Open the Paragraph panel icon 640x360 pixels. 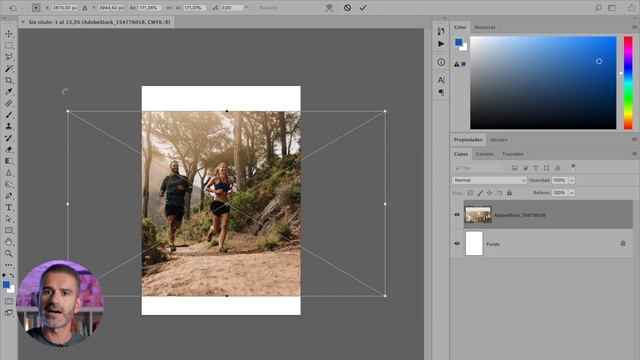(x=441, y=92)
